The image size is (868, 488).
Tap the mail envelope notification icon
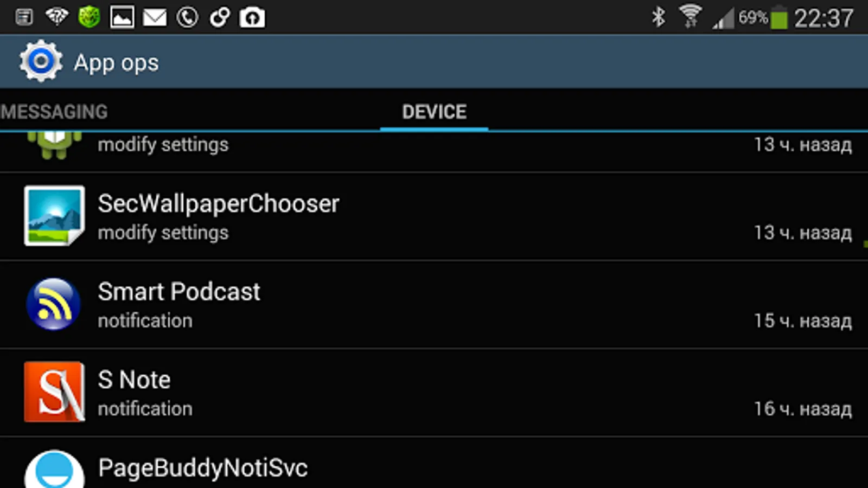155,17
